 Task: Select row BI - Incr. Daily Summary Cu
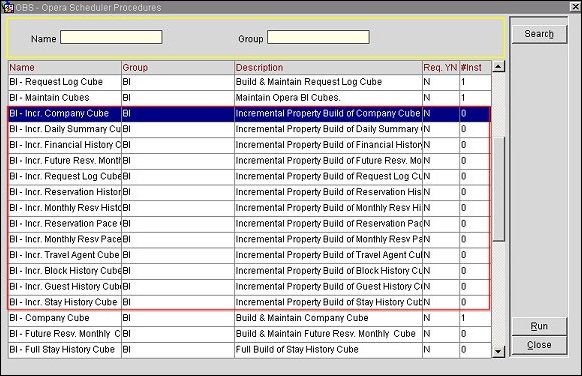click(250, 129)
